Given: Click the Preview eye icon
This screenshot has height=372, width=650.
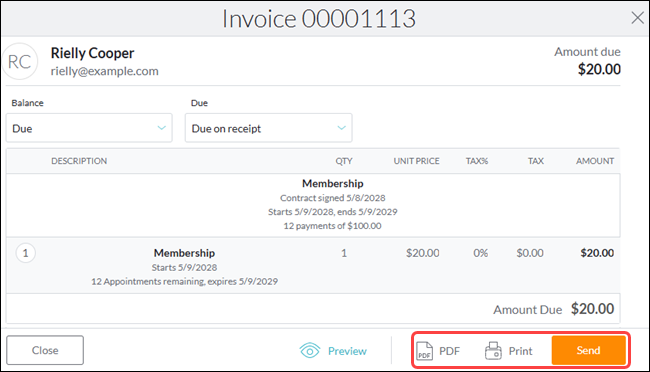Looking at the screenshot, I should pyautogui.click(x=310, y=351).
